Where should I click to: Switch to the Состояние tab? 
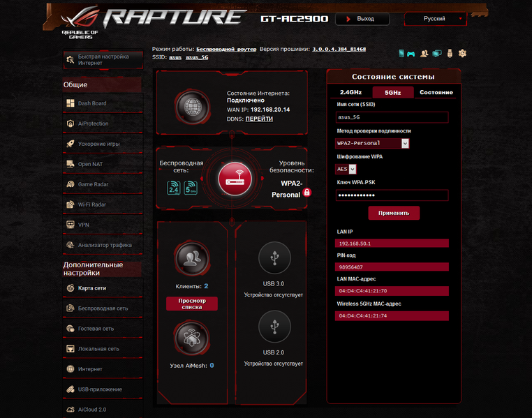click(436, 92)
